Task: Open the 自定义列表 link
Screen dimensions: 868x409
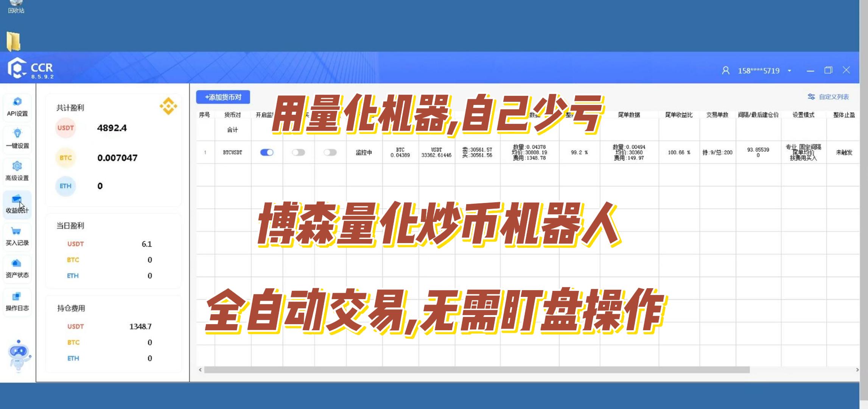Action: pos(834,97)
